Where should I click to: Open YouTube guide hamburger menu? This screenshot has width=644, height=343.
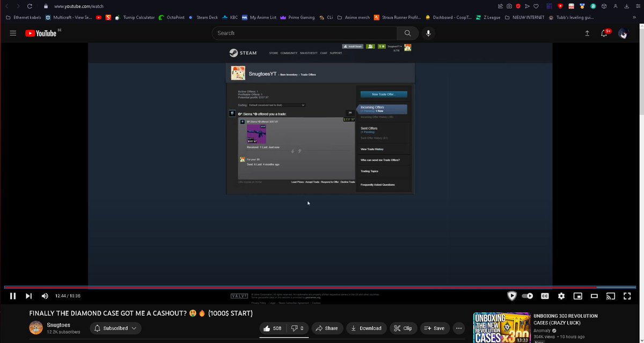13,33
